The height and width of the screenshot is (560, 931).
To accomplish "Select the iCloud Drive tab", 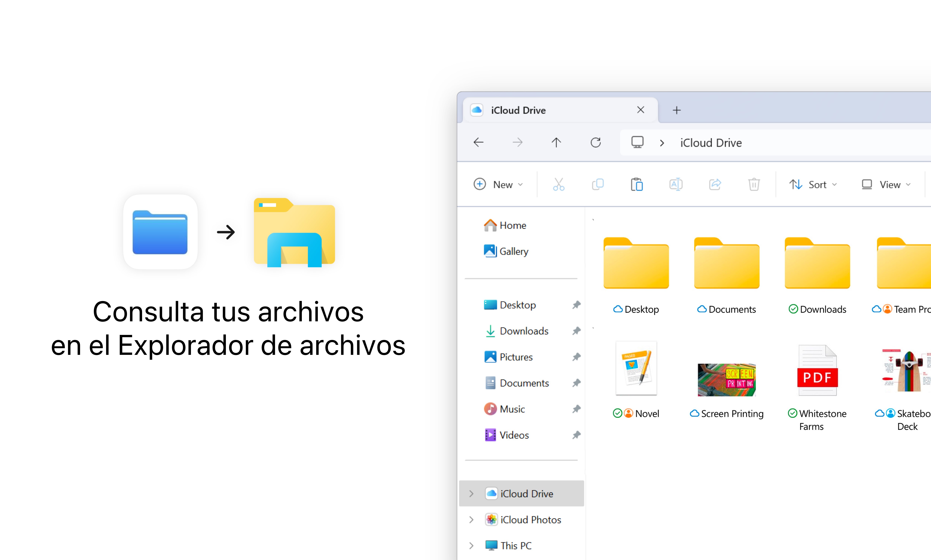I will click(560, 110).
